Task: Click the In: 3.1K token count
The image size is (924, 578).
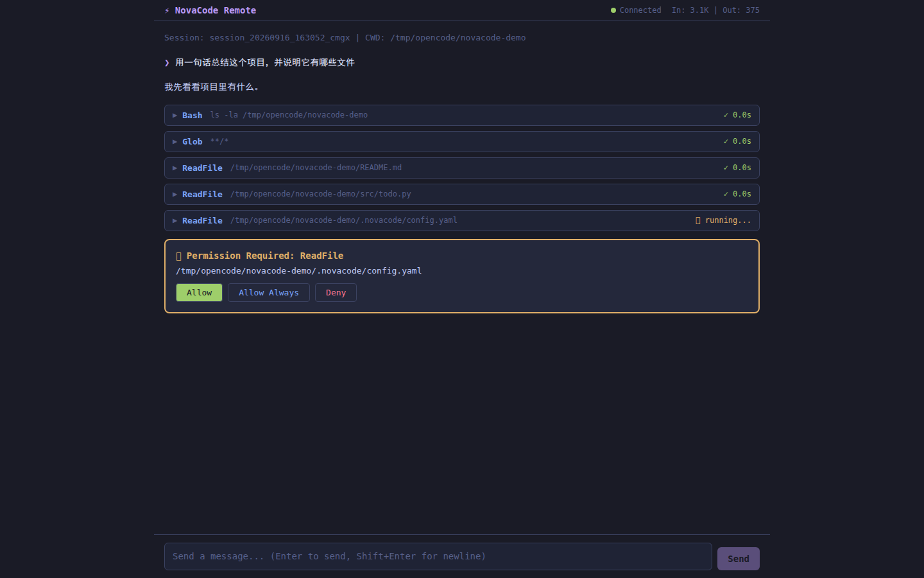Action: (690, 10)
